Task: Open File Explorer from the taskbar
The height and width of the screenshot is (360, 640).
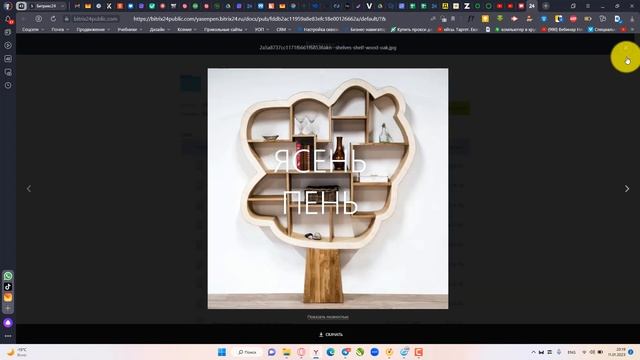Action: (x=287, y=352)
